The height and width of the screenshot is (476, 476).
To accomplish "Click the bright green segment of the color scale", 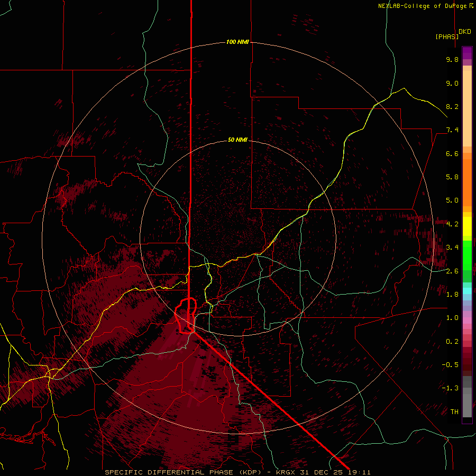I will point(467,255).
